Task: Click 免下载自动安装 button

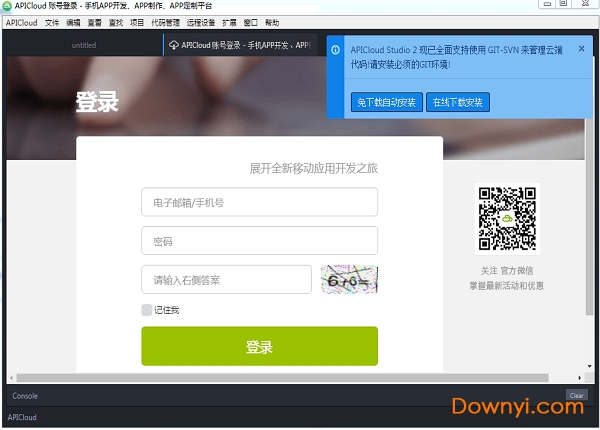Action: [387, 102]
